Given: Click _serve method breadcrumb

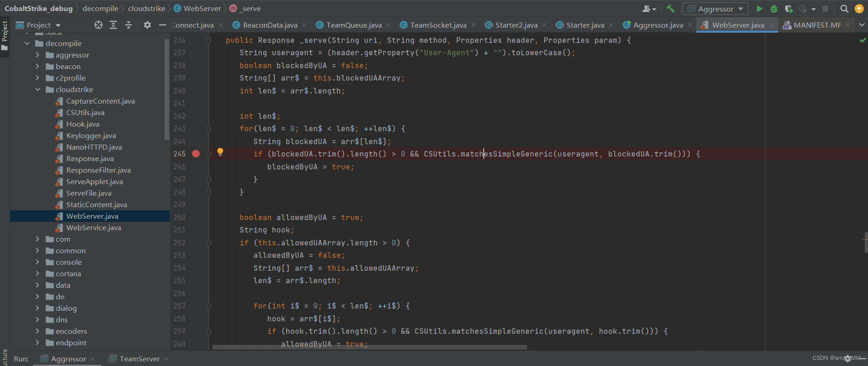Looking at the screenshot, I should (245, 8).
